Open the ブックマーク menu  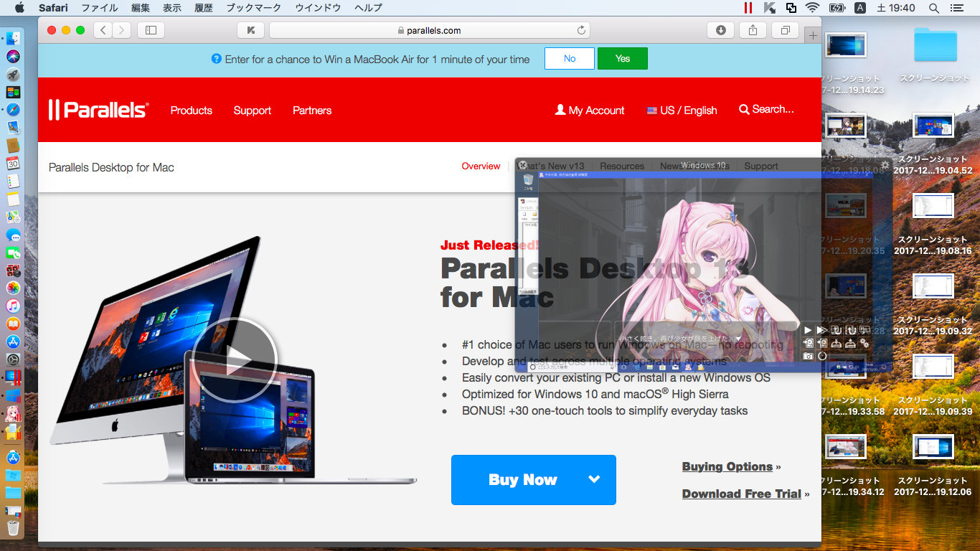254,8
